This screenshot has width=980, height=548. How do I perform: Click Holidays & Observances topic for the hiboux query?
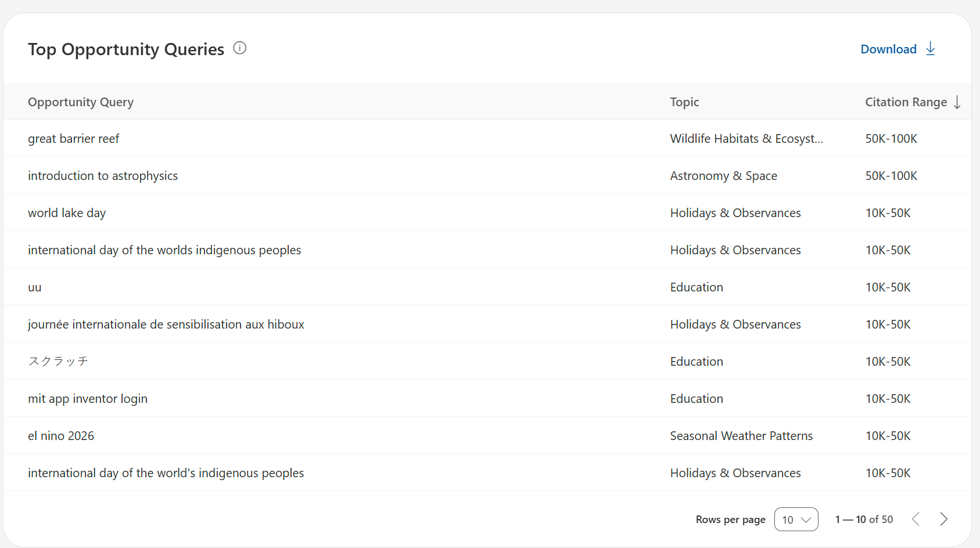[x=735, y=325]
